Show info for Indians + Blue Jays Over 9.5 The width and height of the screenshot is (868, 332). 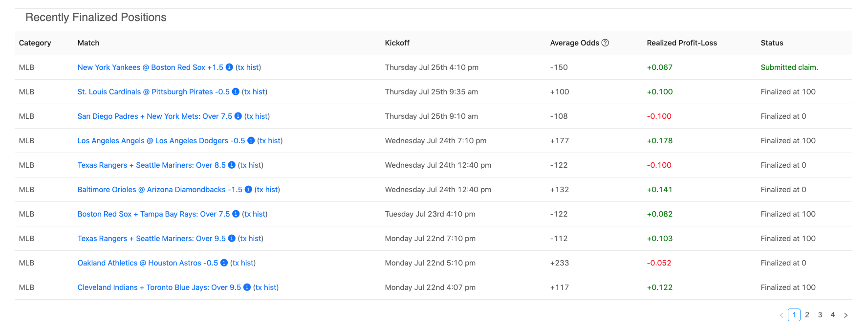pos(247,288)
